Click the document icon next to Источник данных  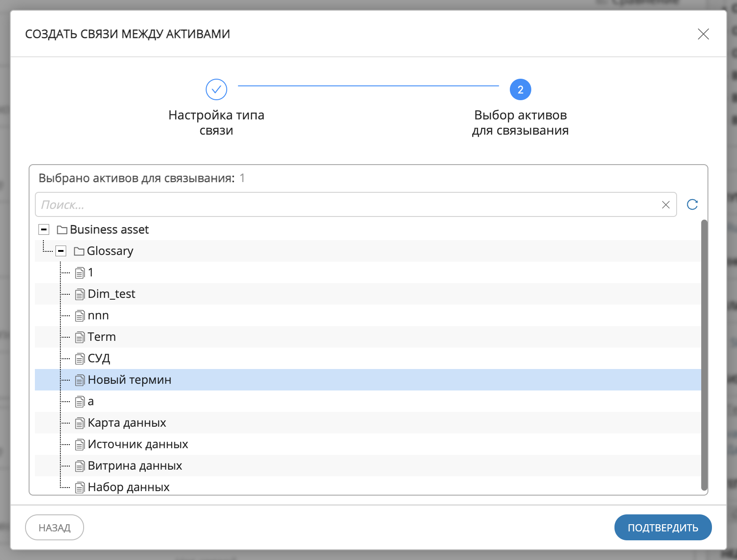[x=80, y=445]
